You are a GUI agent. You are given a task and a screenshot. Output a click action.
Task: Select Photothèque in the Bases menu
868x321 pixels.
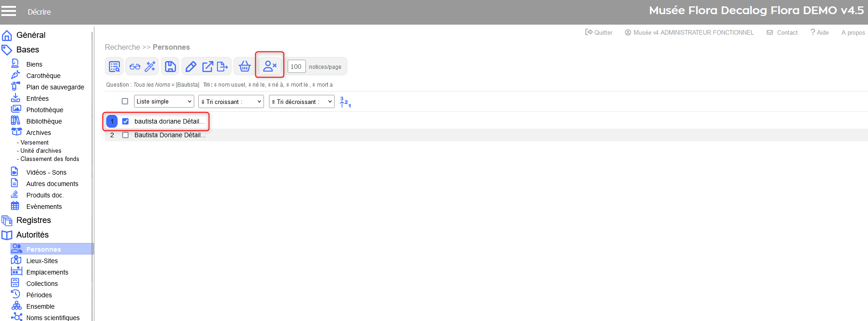tap(45, 110)
